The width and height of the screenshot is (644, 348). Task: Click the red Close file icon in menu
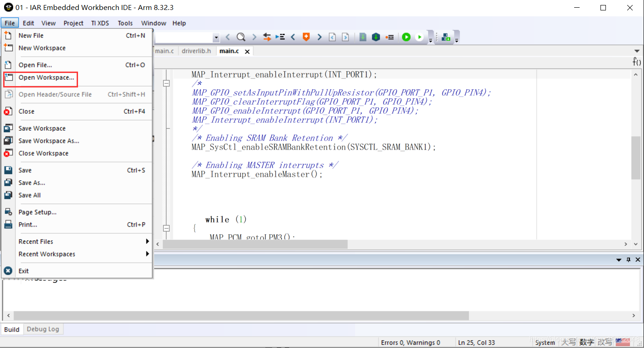[x=8, y=111]
